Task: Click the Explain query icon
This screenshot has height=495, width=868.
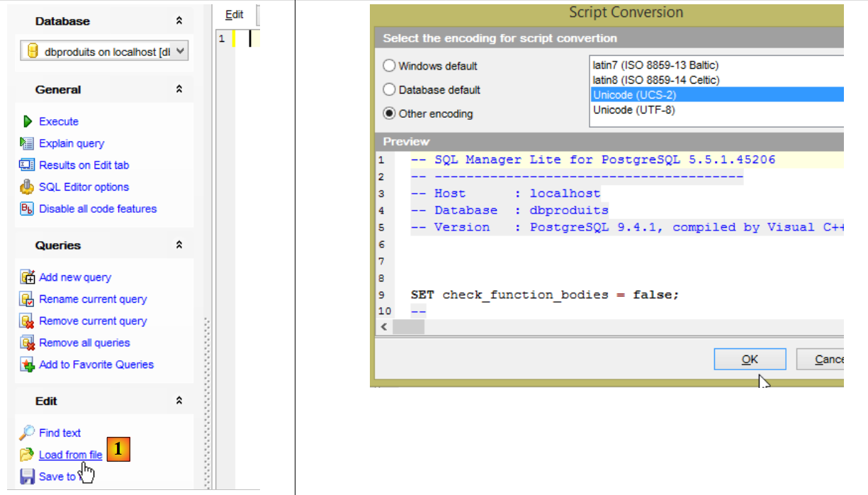Action: point(27,143)
